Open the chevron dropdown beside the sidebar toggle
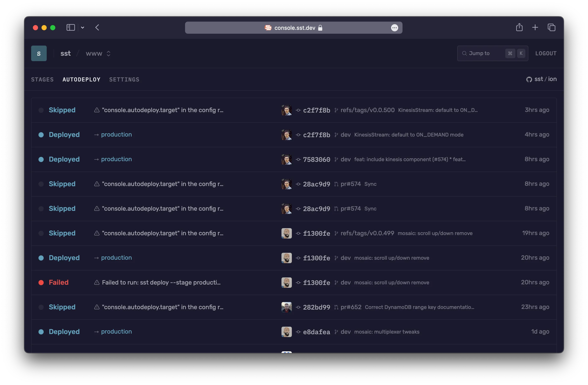The width and height of the screenshot is (588, 385). click(83, 27)
